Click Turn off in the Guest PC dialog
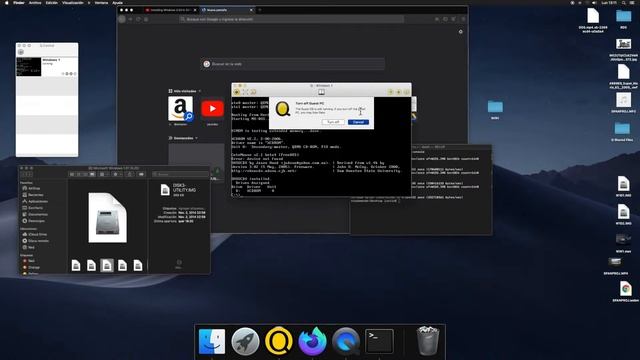The width and height of the screenshot is (640, 360). [333, 122]
